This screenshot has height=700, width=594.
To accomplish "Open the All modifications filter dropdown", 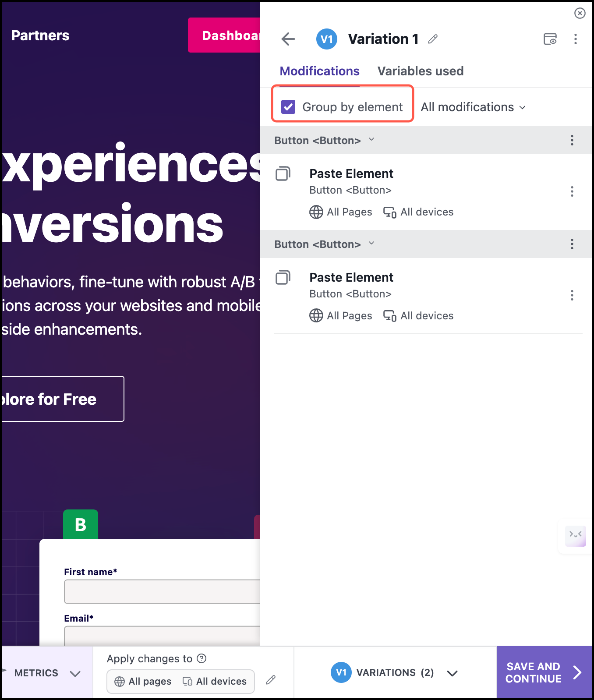I will 473,107.
